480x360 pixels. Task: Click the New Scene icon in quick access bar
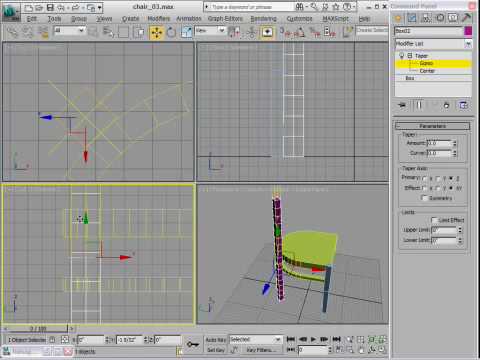pyautogui.click(x=29, y=7)
